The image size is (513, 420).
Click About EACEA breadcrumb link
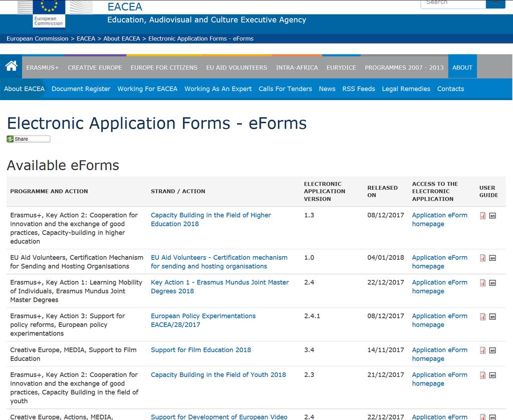(122, 39)
